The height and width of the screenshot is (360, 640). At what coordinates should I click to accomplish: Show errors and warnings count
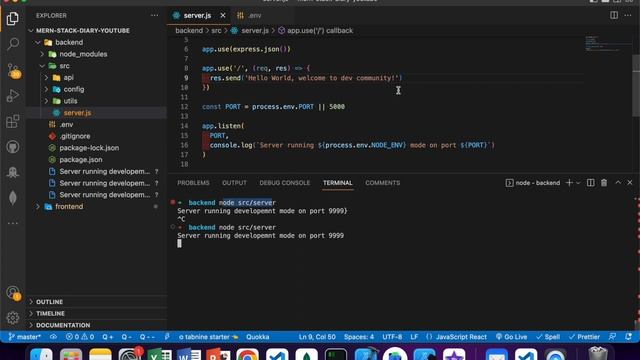coord(80,337)
